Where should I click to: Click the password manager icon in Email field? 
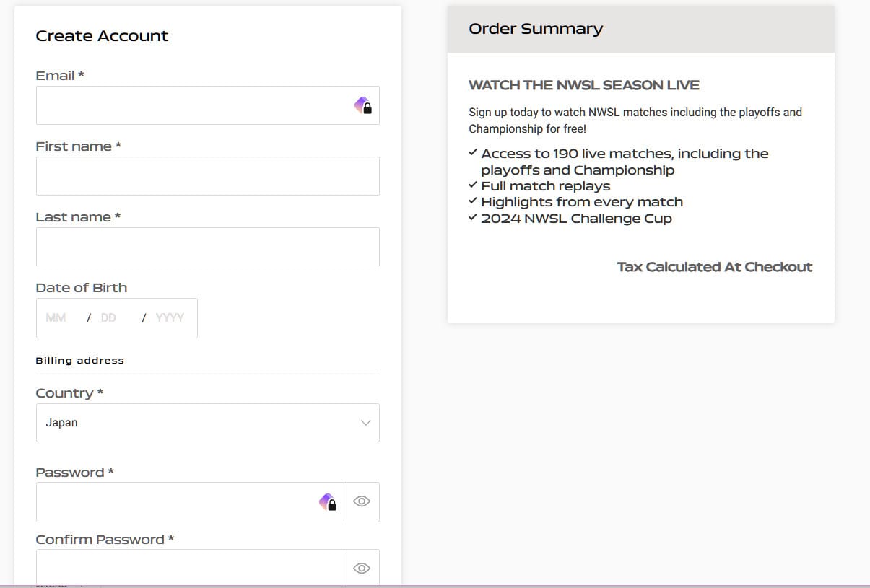[x=363, y=106]
